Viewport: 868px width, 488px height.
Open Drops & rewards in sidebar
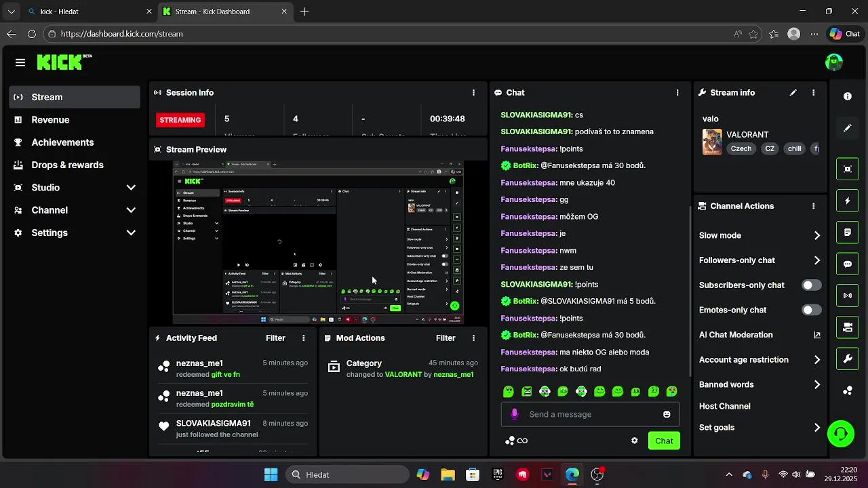75,165
